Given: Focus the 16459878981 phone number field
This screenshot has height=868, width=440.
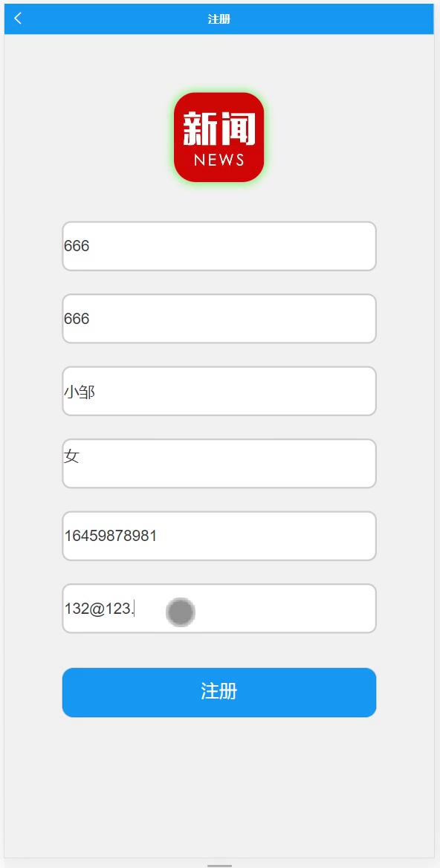Looking at the screenshot, I should (219, 536).
